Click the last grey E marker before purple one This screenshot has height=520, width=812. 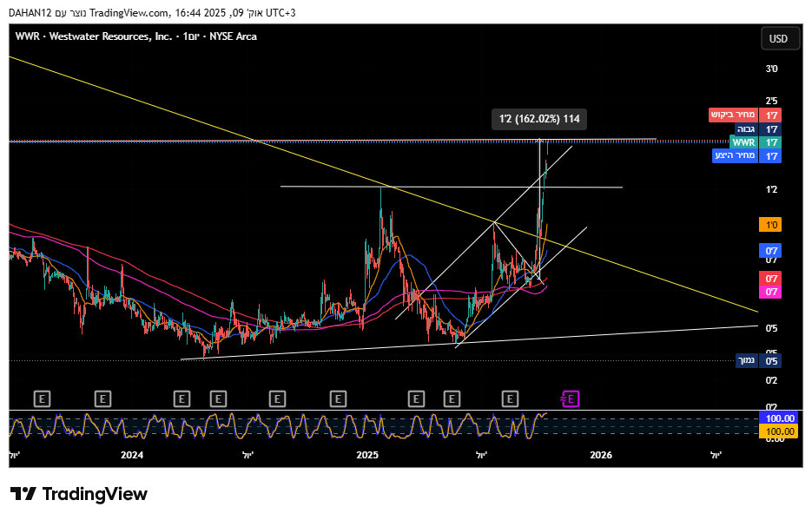tap(510, 399)
